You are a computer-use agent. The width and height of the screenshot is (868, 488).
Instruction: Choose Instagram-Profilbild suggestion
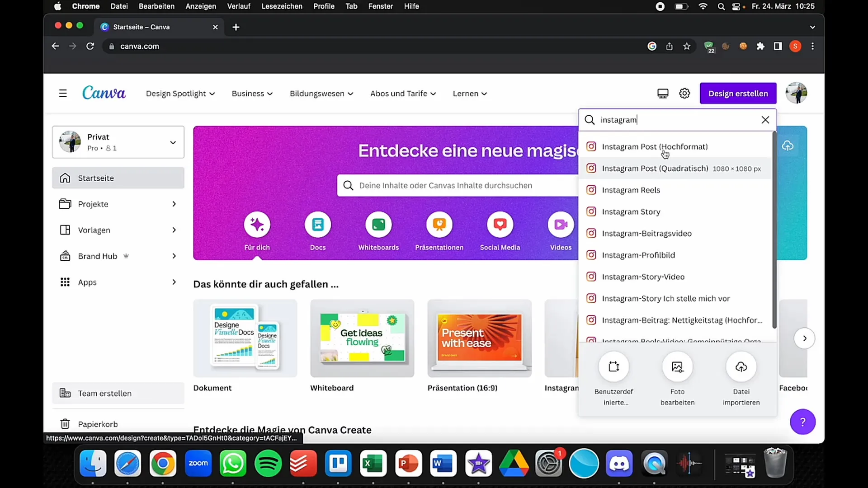pos(675,255)
